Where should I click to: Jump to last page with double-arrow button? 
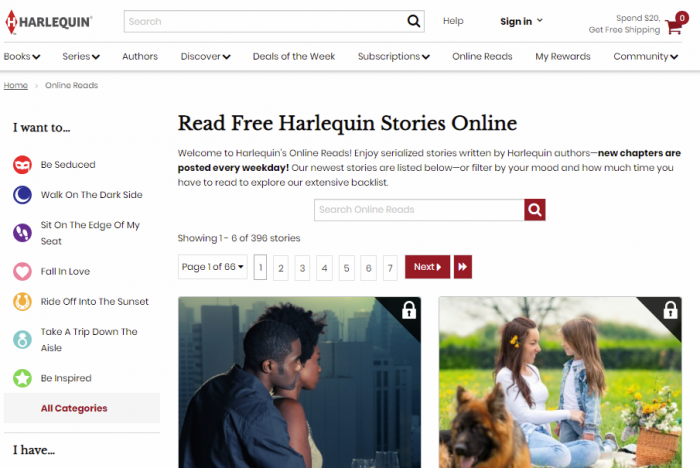click(x=462, y=267)
